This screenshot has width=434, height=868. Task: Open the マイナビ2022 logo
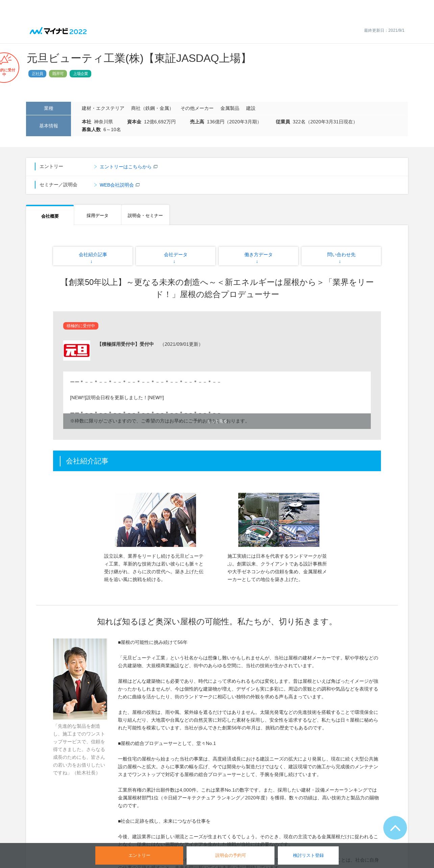pos(58,31)
